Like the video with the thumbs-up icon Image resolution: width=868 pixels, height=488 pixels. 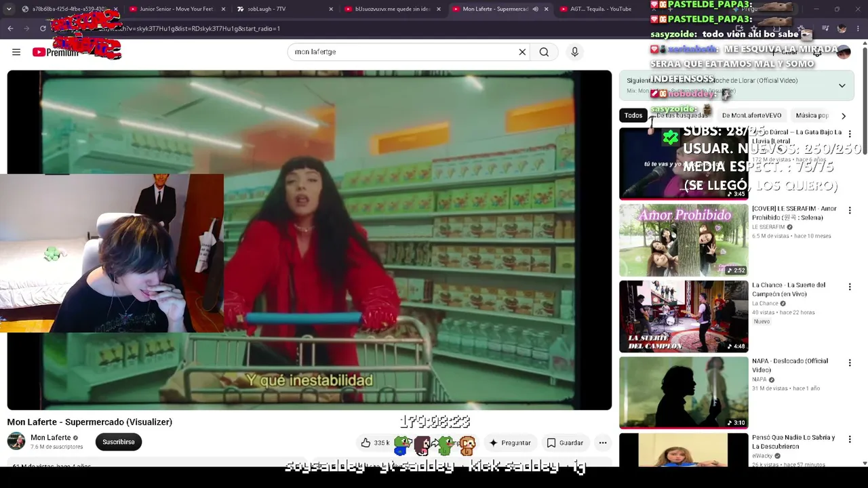coord(366,443)
